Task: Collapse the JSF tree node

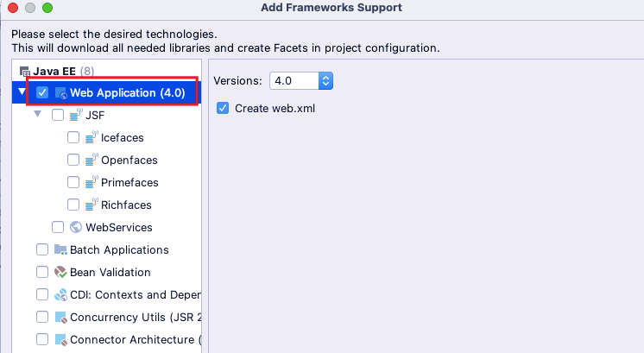Action: pyautogui.click(x=37, y=114)
